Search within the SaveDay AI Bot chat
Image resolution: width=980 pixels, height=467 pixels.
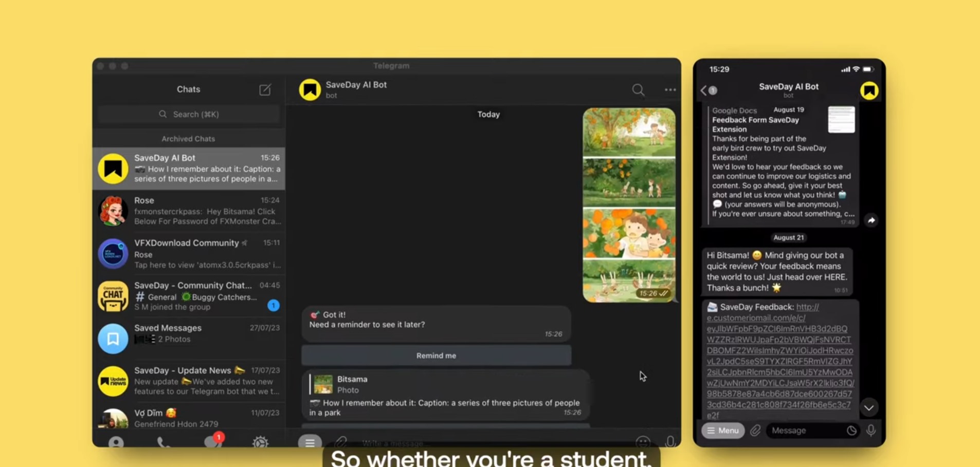tap(638, 90)
